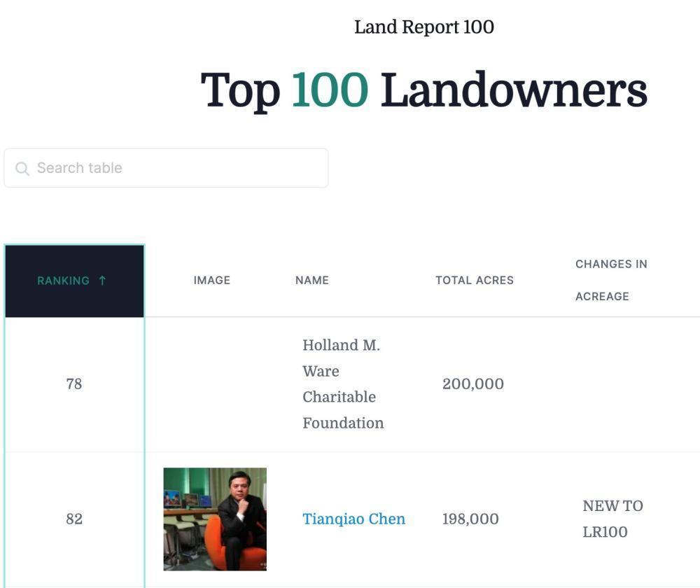Click the empty image cell for rank 78
The image size is (700, 588).
tap(215, 384)
